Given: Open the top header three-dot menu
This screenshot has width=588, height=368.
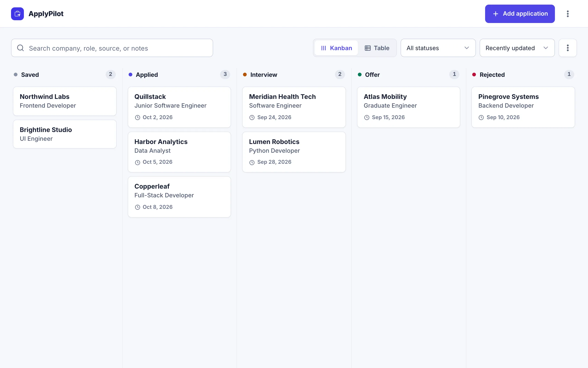Looking at the screenshot, I should pos(568,14).
